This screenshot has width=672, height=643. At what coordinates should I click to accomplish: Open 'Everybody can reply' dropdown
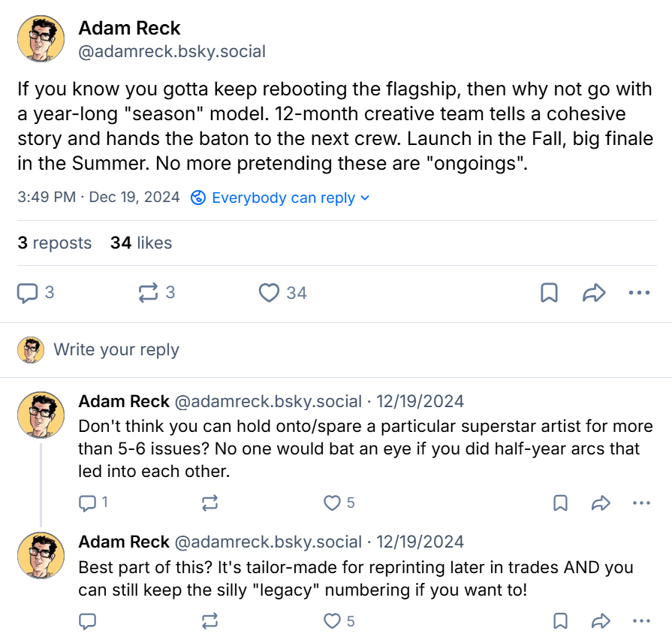281,198
